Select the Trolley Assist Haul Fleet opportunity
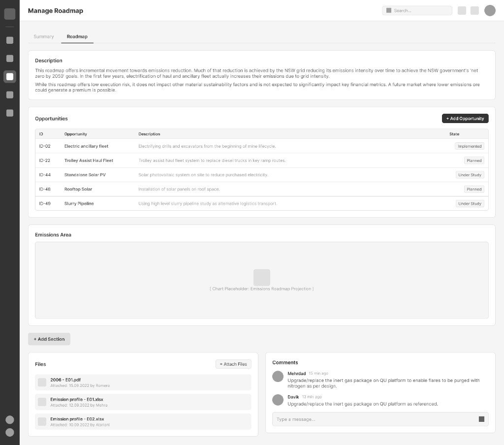The width and height of the screenshot is (504, 445). click(x=89, y=160)
